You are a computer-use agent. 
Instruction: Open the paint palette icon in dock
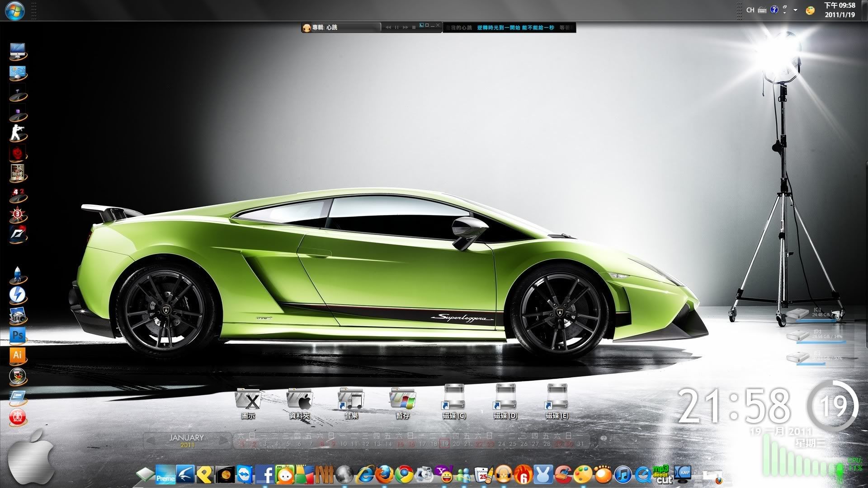coord(583,475)
